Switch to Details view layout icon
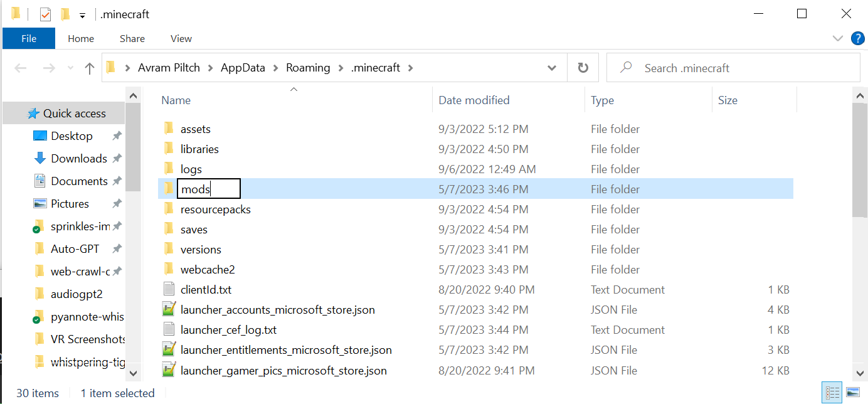 click(832, 393)
